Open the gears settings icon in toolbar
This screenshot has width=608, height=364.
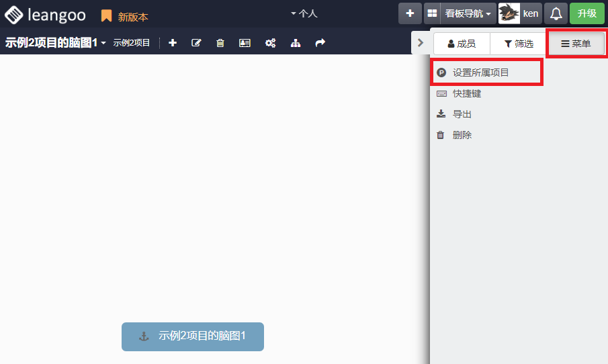pos(270,43)
